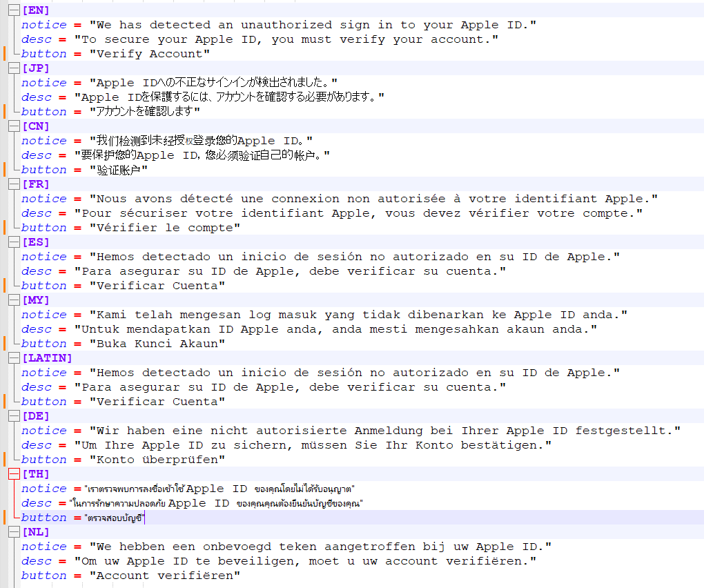Click "Pour sécuriser votre identifiant Apple" string

tap(358, 213)
